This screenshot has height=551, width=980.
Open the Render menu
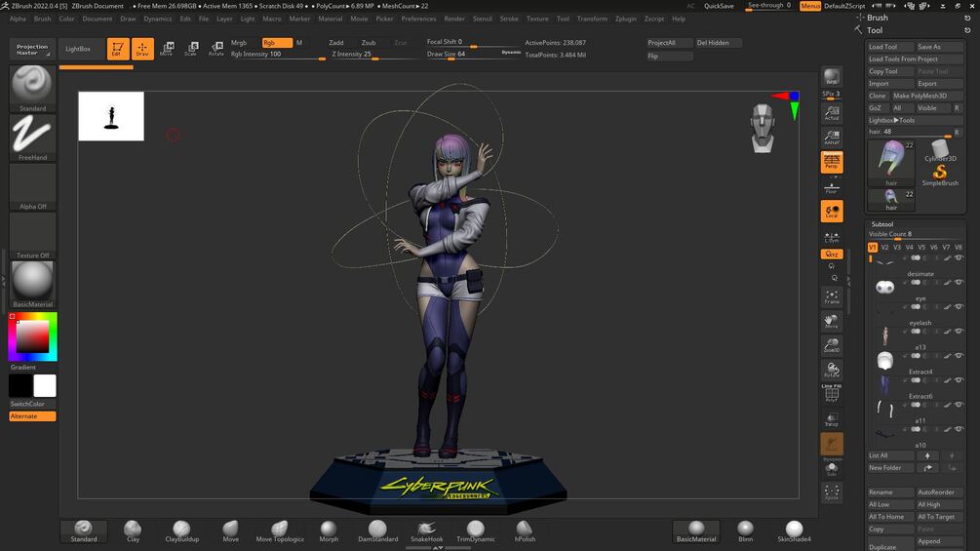[454, 19]
